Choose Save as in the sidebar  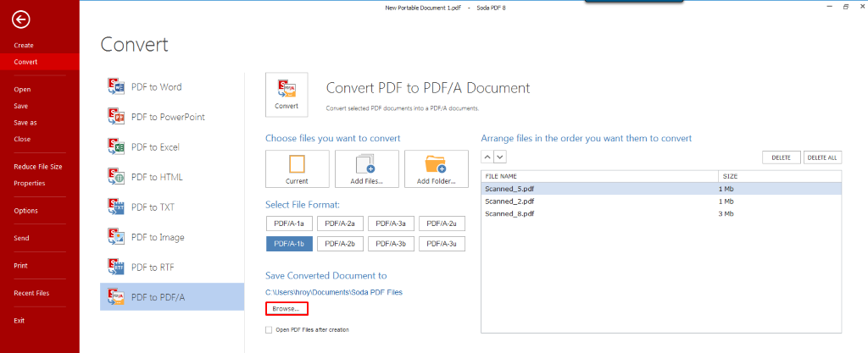25,123
